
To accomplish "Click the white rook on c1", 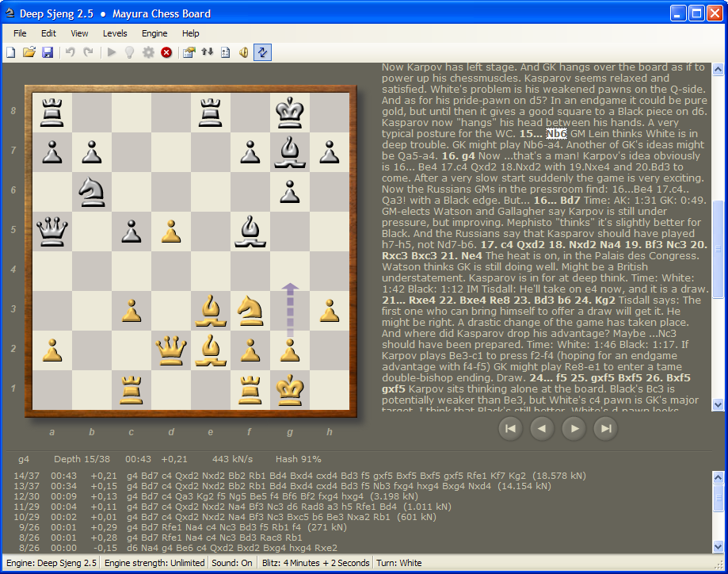I will pyautogui.click(x=131, y=390).
